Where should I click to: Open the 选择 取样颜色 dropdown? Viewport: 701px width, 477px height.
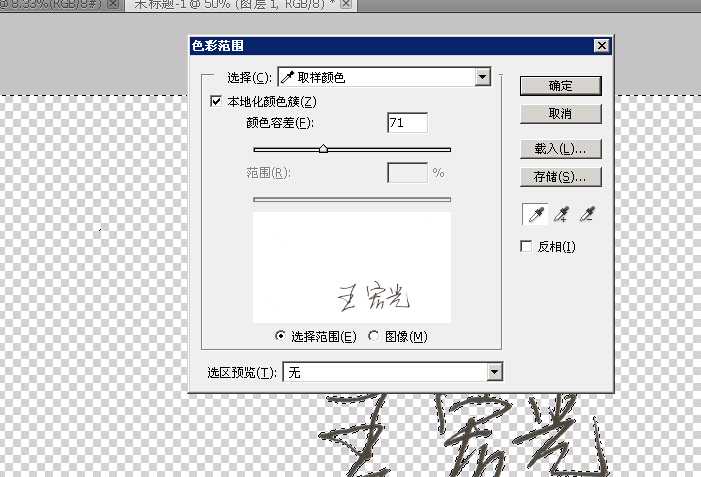[x=384, y=77]
